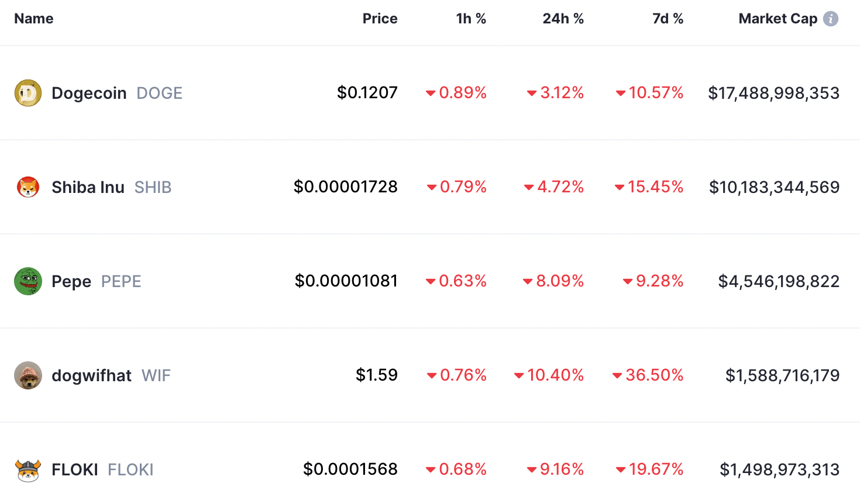Open the Shiba Inu name link
This screenshot has width=860, height=504.
click(88, 187)
